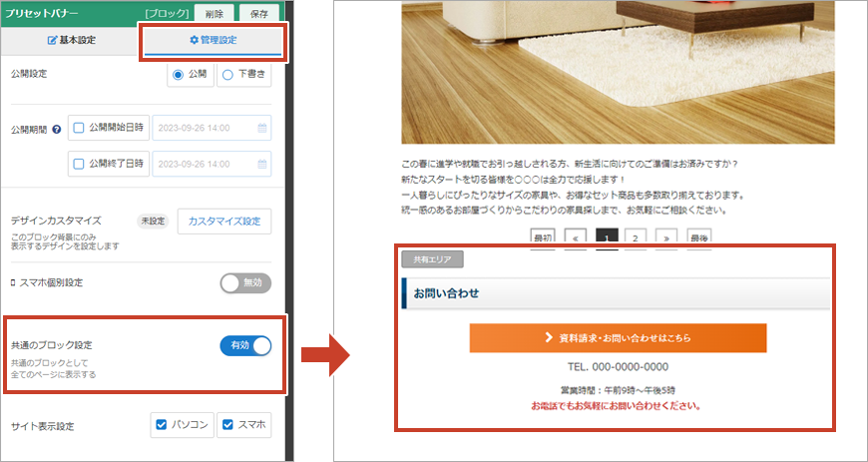Viewport: 868px width, 462px height.
Task: Click the orange 資料請求・お問い合わせ banner
Action: pyautogui.click(x=618, y=338)
